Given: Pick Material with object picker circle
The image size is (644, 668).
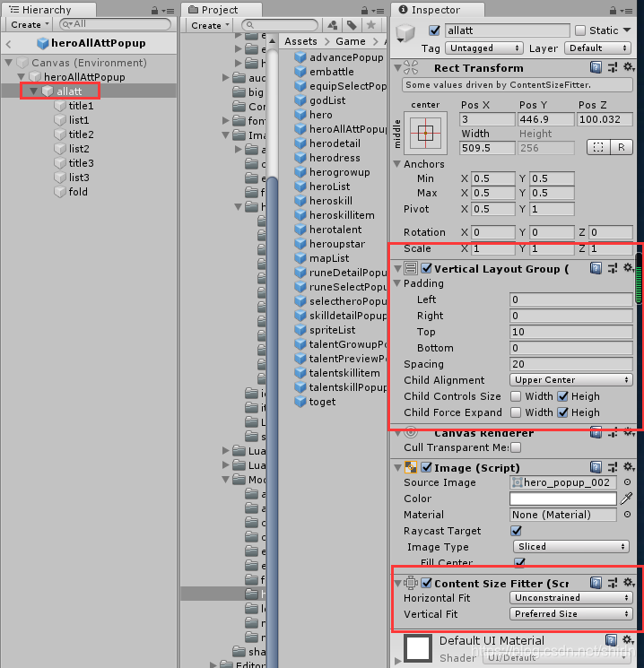Looking at the screenshot, I should pos(627,515).
